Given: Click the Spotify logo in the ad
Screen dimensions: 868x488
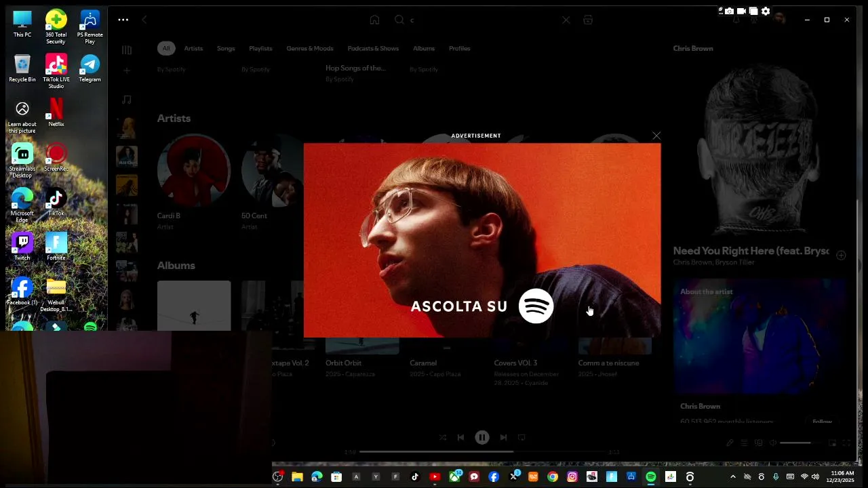Looking at the screenshot, I should point(536,306).
